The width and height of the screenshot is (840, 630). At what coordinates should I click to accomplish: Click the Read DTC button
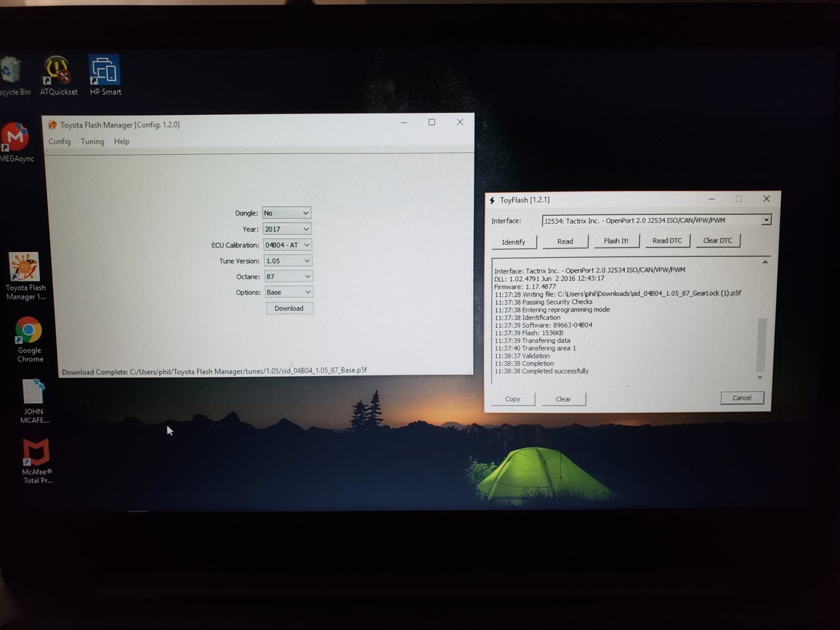point(667,241)
